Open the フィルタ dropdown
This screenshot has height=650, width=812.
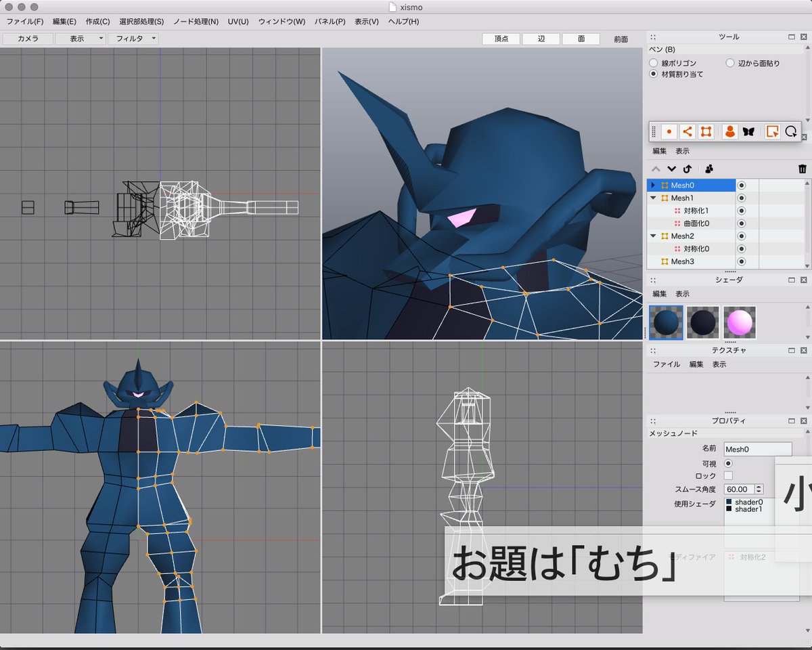[x=133, y=39]
